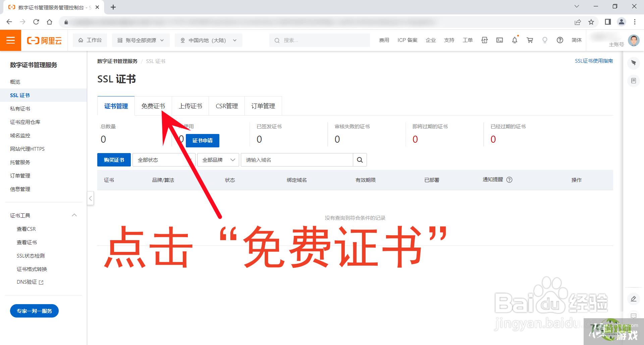Image resolution: width=644 pixels, height=345 pixels.
Task: Open 网站代理HTTPS in the sidebar
Action: (27, 149)
